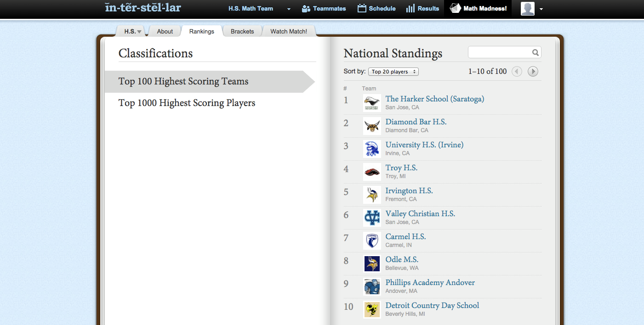Open the Detroit Country Day School link
The height and width of the screenshot is (325, 644).
[432, 305]
